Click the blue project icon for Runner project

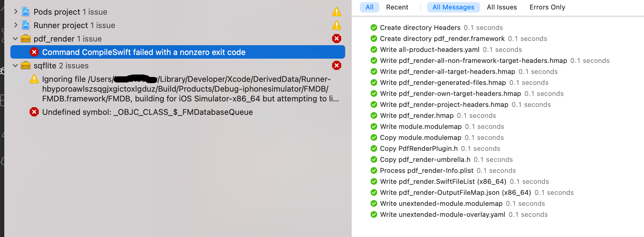25,25
